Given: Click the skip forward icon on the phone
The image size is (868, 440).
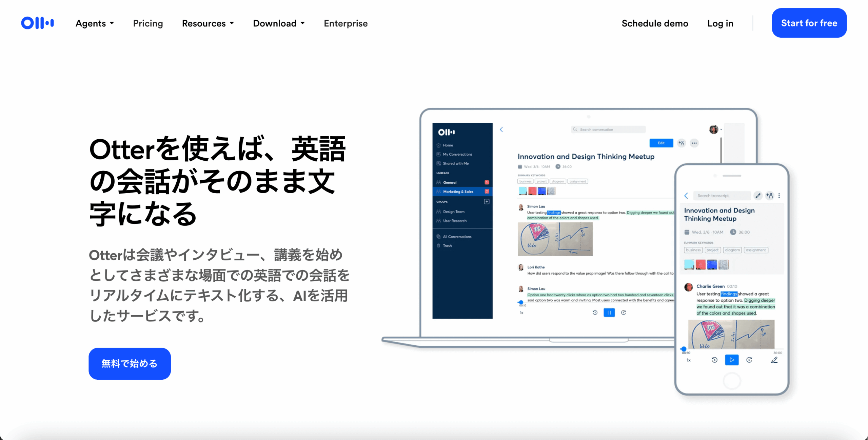Looking at the screenshot, I should coord(749,360).
